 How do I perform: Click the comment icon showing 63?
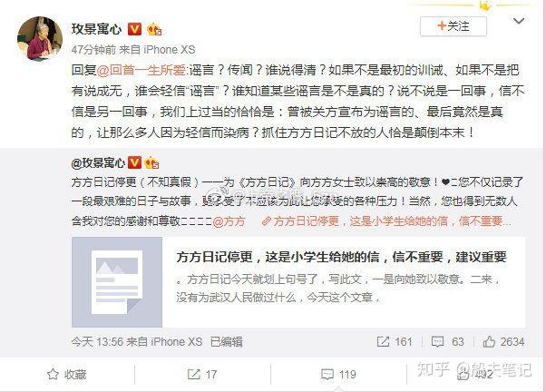pos(447,342)
